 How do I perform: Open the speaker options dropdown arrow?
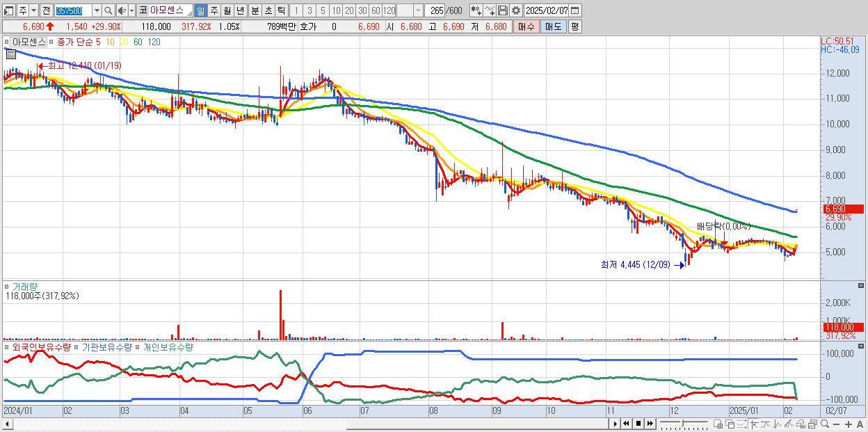[131, 10]
